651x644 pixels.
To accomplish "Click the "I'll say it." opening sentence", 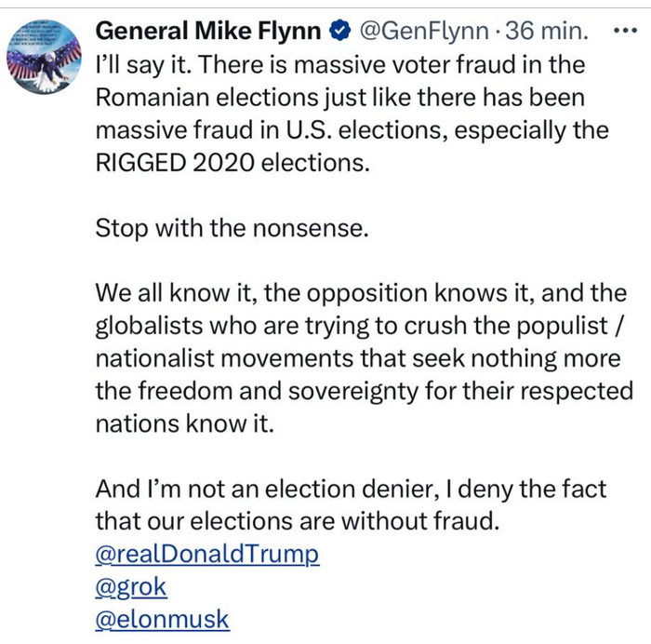I will (x=143, y=65).
